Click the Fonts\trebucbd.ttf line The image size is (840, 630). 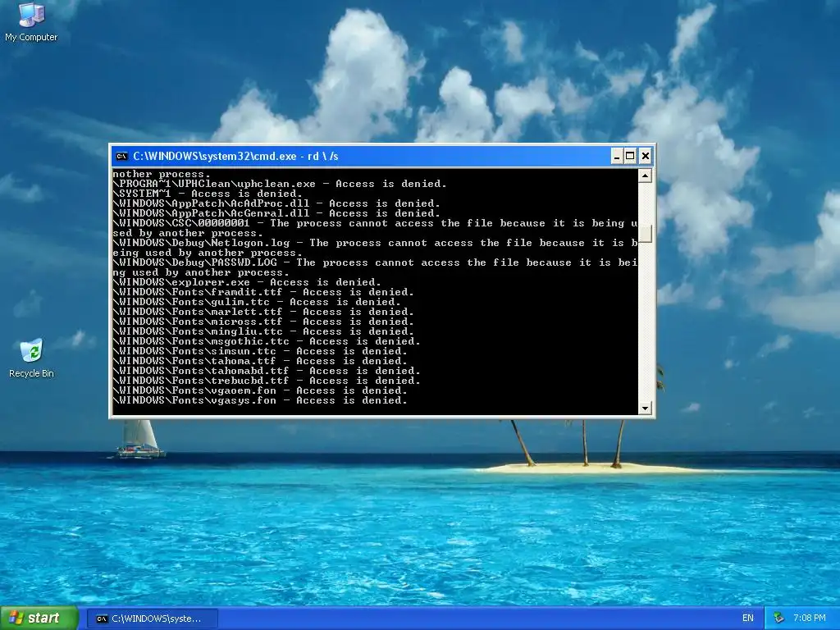coord(267,381)
